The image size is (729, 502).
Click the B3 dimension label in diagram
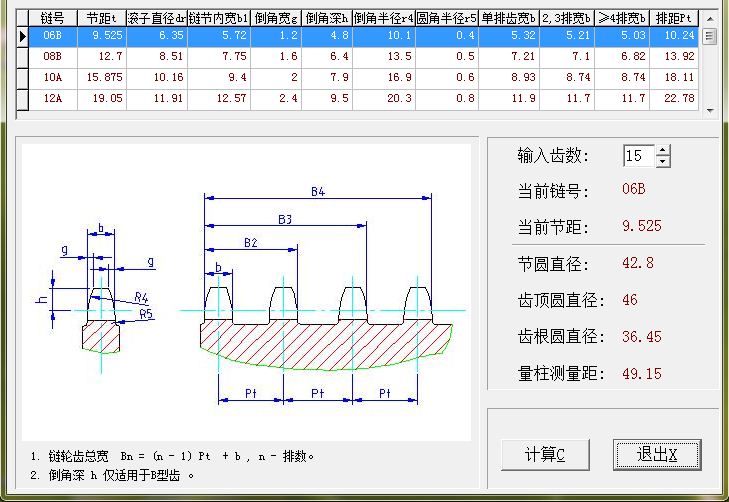click(285, 219)
